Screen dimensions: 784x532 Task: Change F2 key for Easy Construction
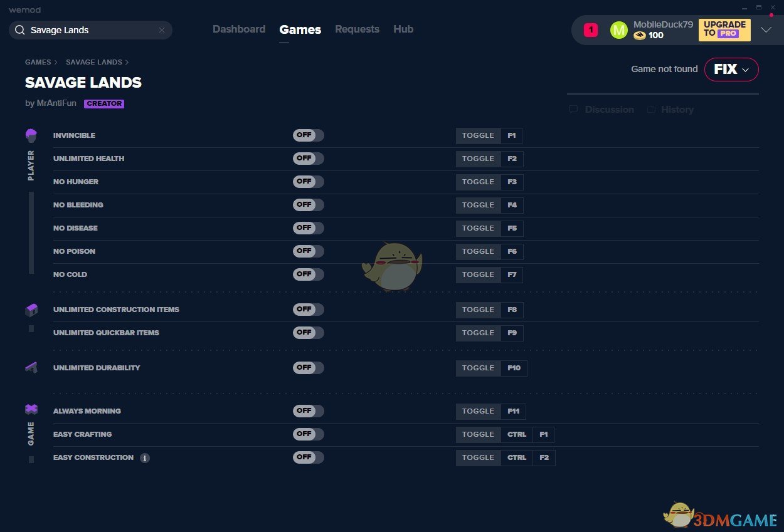tap(544, 457)
